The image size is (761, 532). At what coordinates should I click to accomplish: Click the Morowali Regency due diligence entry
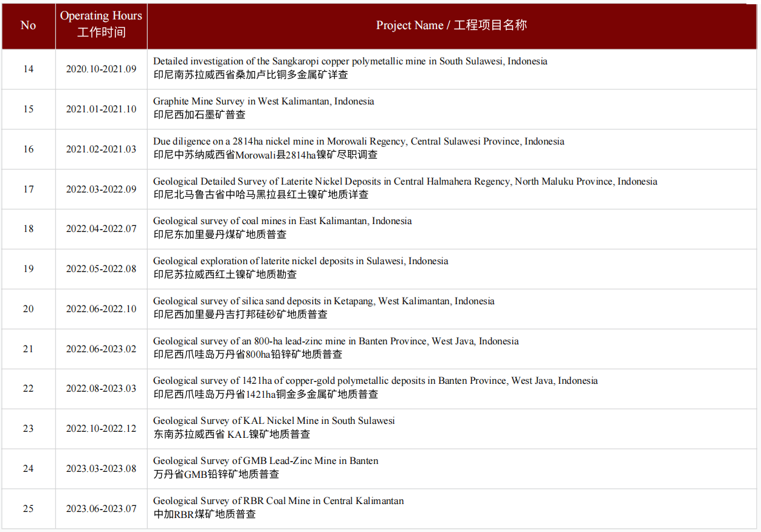pyautogui.click(x=358, y=142)
